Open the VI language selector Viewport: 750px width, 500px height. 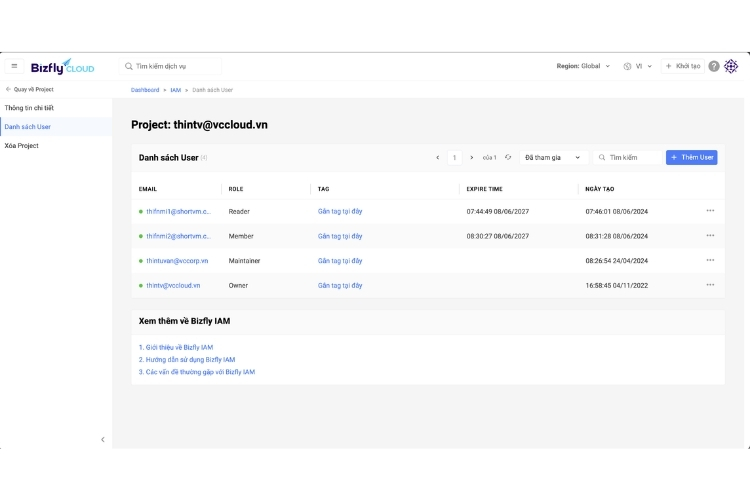click(x=637, y=66)
